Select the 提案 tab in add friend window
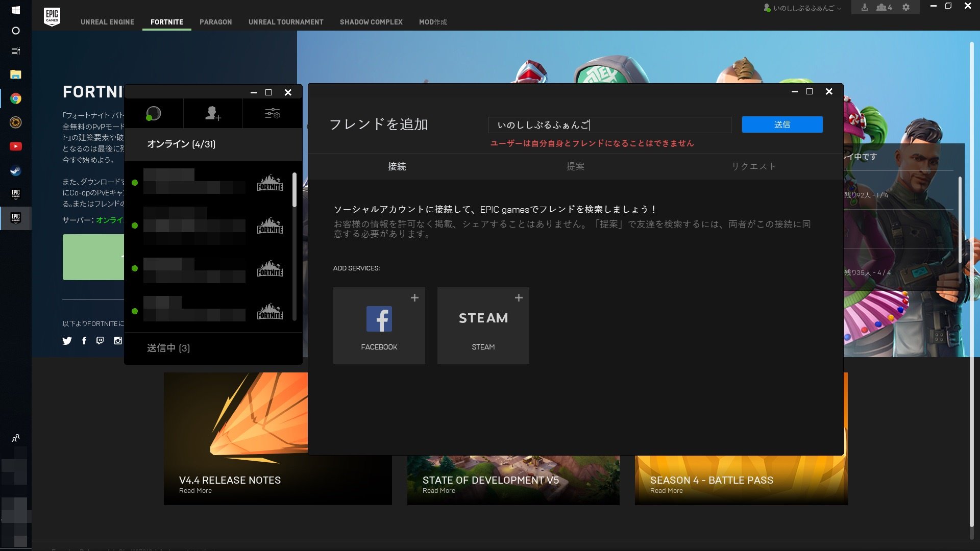This screenshot has height=551, width=980. point(575,166)
